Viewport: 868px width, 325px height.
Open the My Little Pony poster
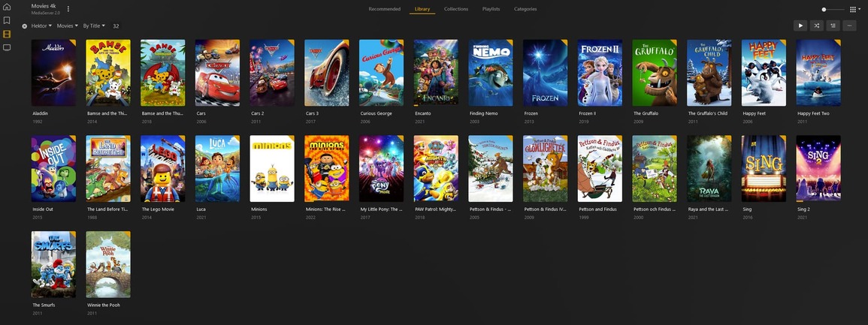click(x=382, y=169)
